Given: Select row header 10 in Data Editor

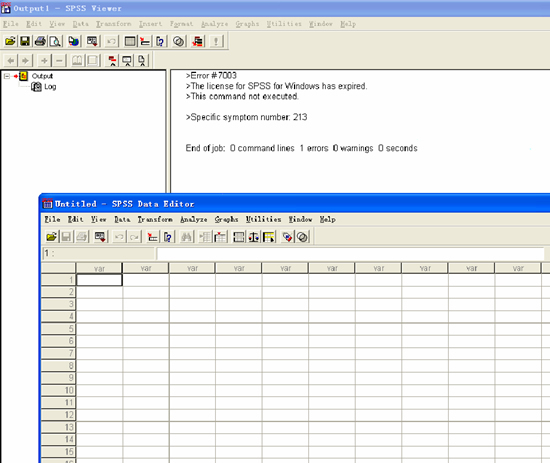Looking at the screenshot, I should coord(58,390).
